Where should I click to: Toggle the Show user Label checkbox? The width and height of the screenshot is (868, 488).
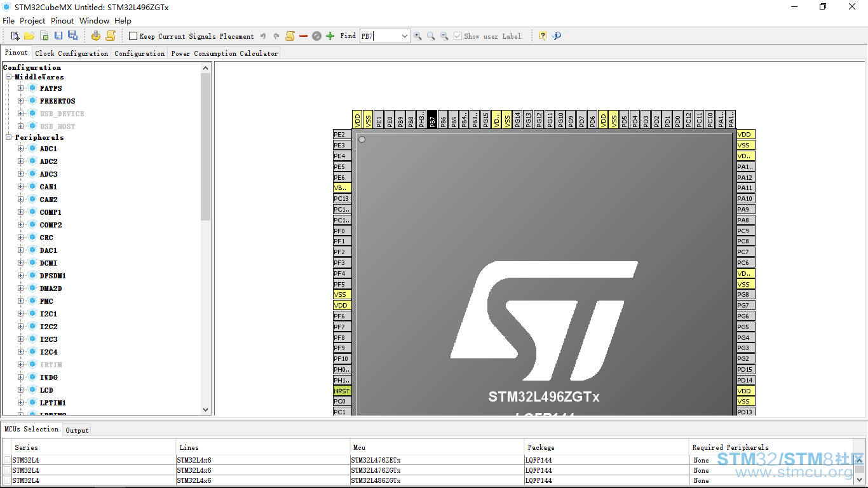coord(458,36)
